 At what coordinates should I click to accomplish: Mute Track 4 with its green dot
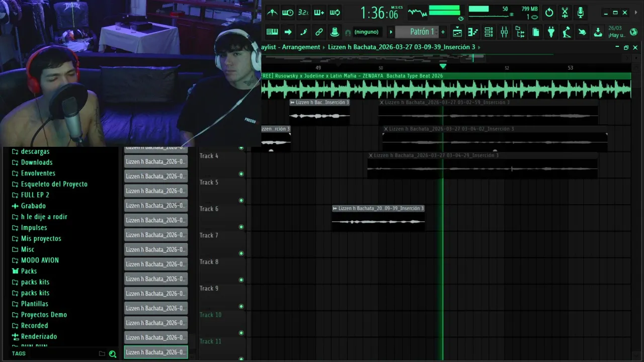click(x=241, y=174)
